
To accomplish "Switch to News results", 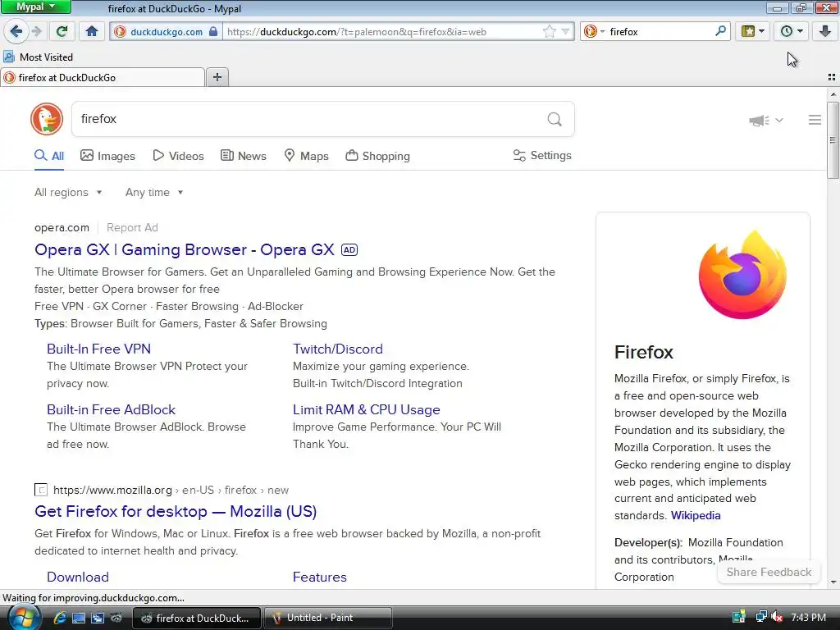I will pos(243,156).
